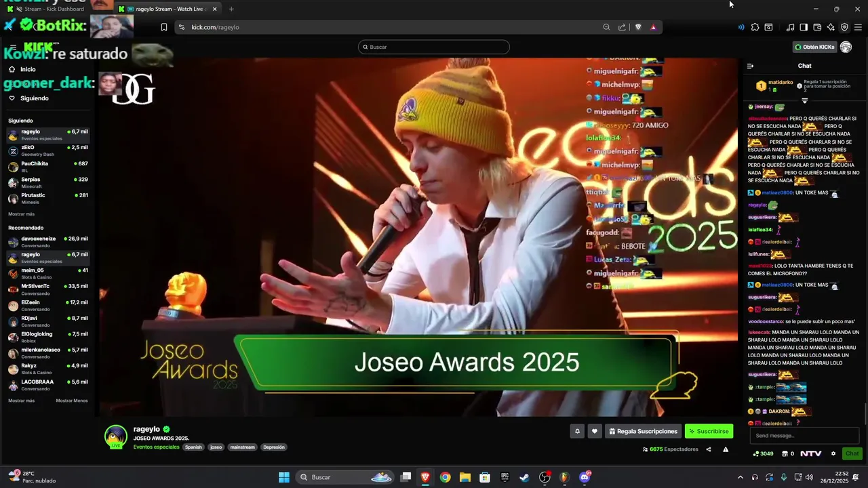Open chat settings gear icon
The width and height of the screenshot is (868, 488).
833,453
